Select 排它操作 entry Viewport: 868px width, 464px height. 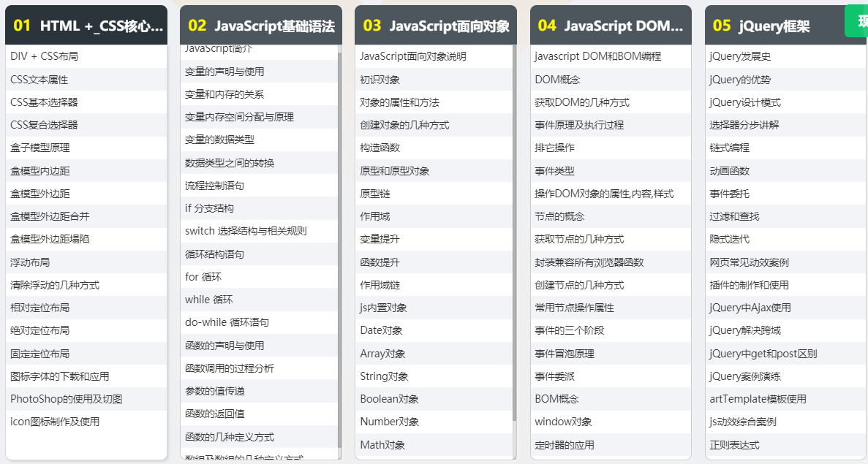pos(611,148)
